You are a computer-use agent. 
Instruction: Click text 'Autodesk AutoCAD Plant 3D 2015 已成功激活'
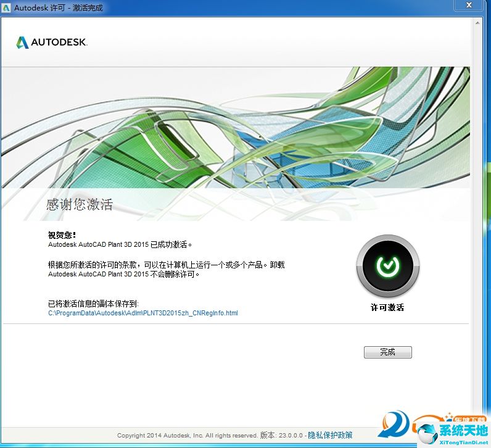[x=120, y=244]
